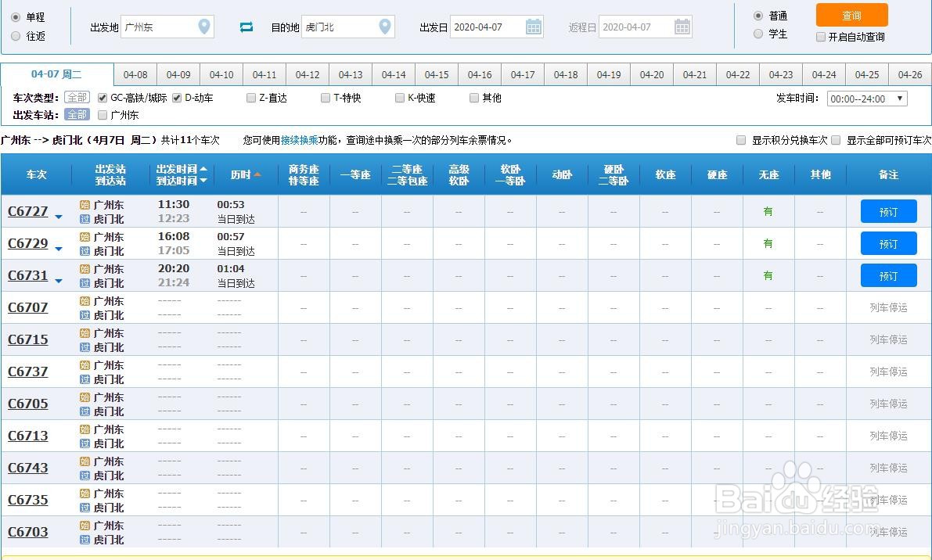
Task: Click the station badge icon beside C6727's 广州东
Action: [x=85, y=205]
